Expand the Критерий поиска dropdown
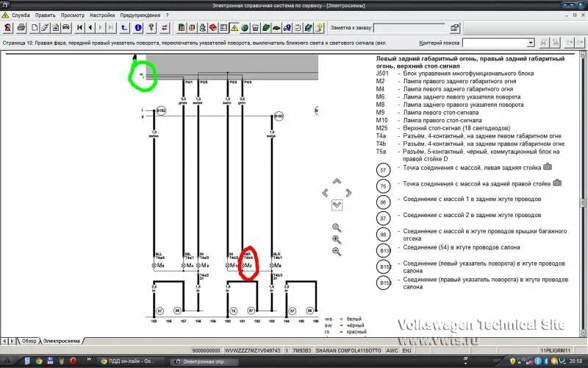The width and height of the screenshot is (588, 368). (530, 43)
